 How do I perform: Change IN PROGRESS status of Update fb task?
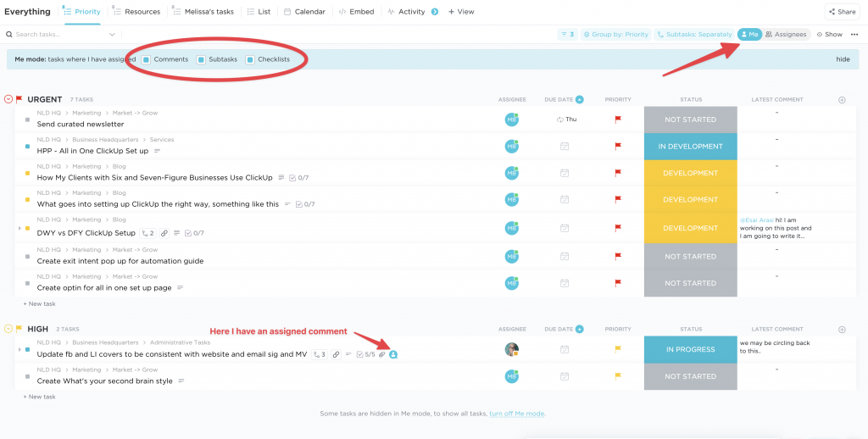(690, 349)
